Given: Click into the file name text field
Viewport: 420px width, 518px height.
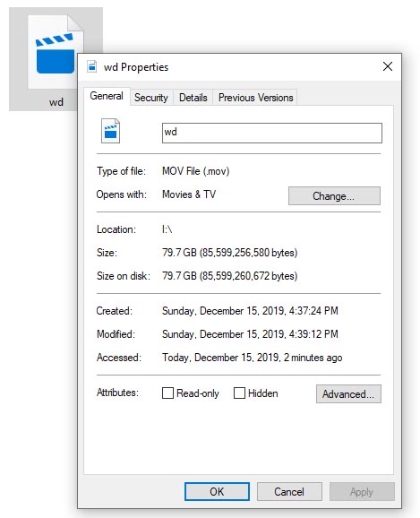Looking at the screenshot, I should (272, 133).
